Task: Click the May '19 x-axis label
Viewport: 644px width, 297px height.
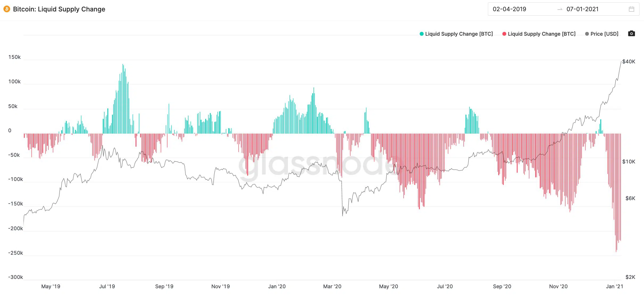Action: point(51,286)
